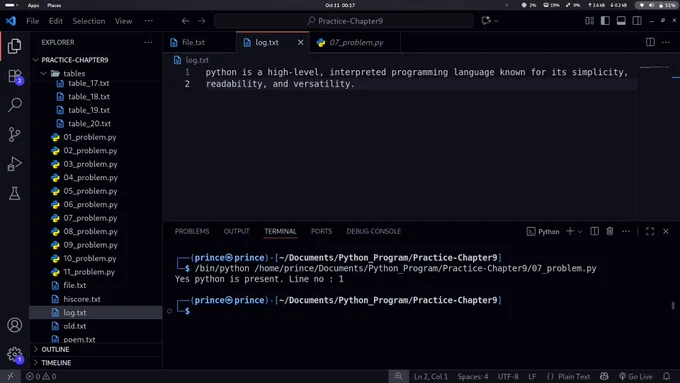Image resolution: width=680 pixels, height=383 pixels.
Task: Switch to the OUTPUT panel tab
Action: click(x=236, y=231)
